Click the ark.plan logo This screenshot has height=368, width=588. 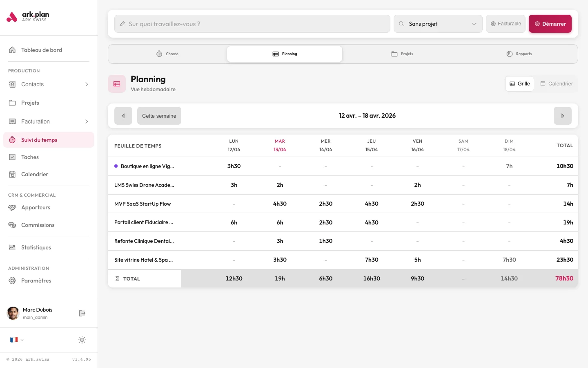click(28, 17)
